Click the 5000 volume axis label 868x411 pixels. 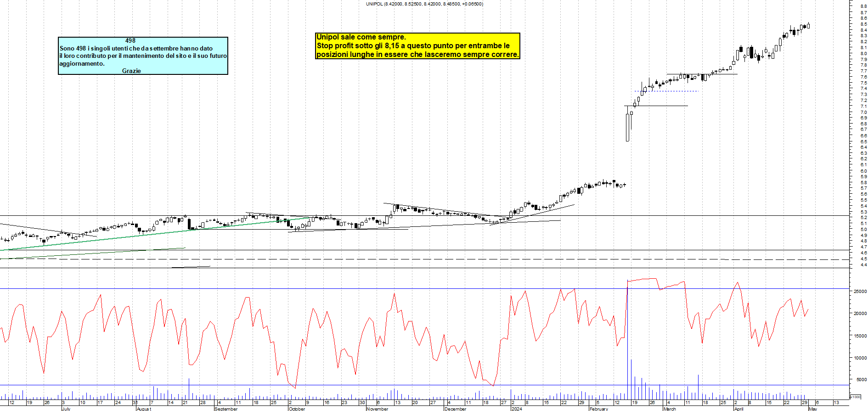(x=861, y=380)
